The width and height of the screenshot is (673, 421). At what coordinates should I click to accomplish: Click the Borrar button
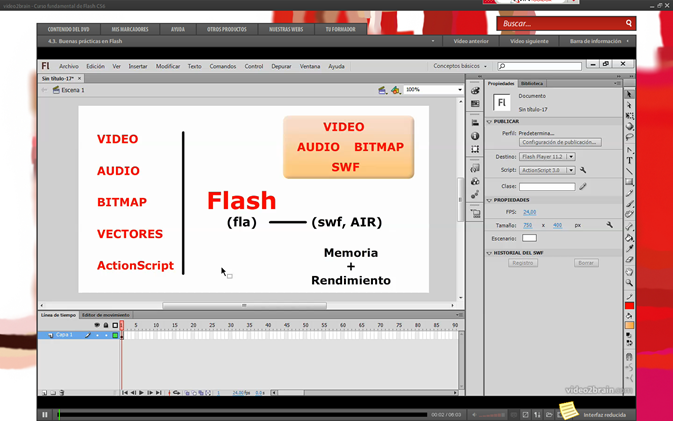coord(586,263)
